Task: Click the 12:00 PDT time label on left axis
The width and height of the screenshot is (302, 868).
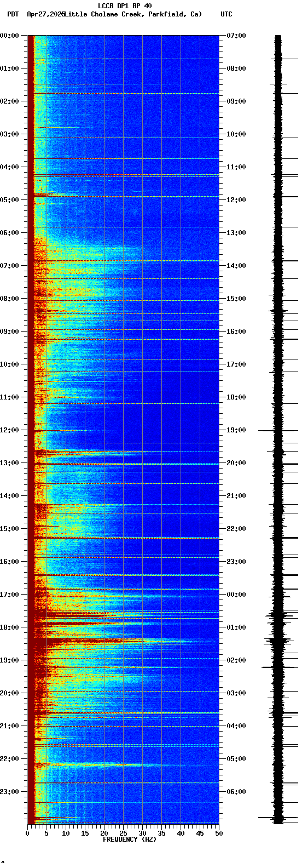Action: pyautogui.click(x=9, y=430)
